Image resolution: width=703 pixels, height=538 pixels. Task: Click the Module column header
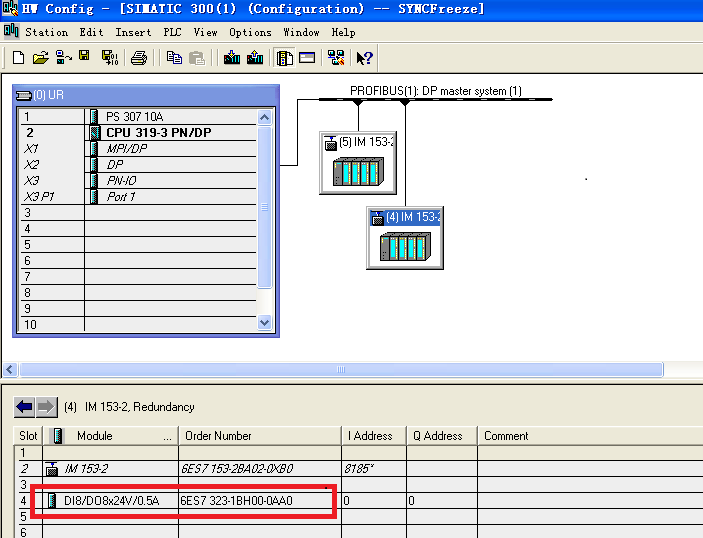[111, 436]
